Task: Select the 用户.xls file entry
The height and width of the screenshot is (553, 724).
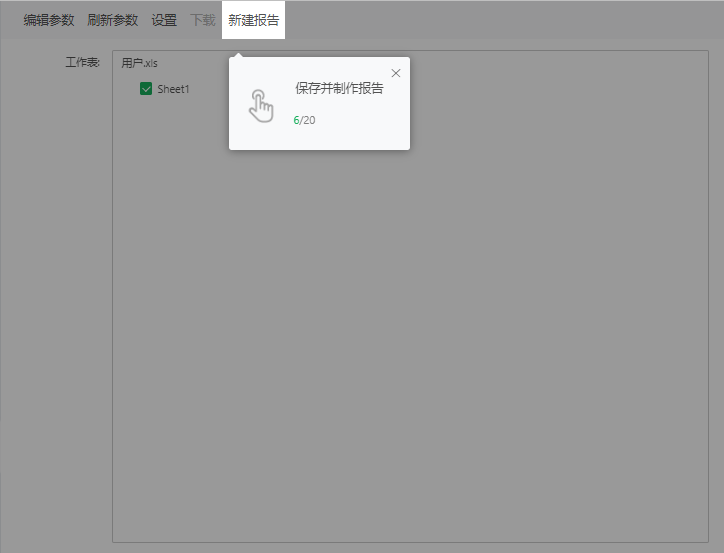Action: point(139,63)
